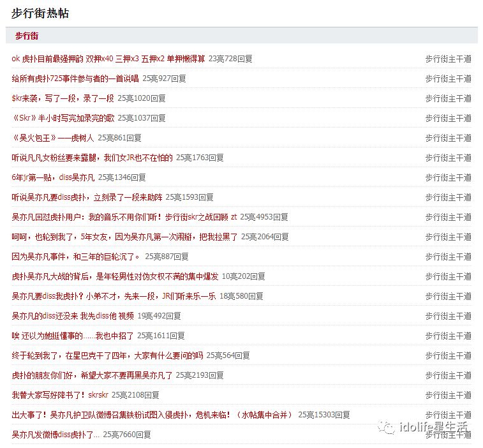Click reply count '25亮2193回复'
Screen dimensions: 483x448
(x=200, y=375)
